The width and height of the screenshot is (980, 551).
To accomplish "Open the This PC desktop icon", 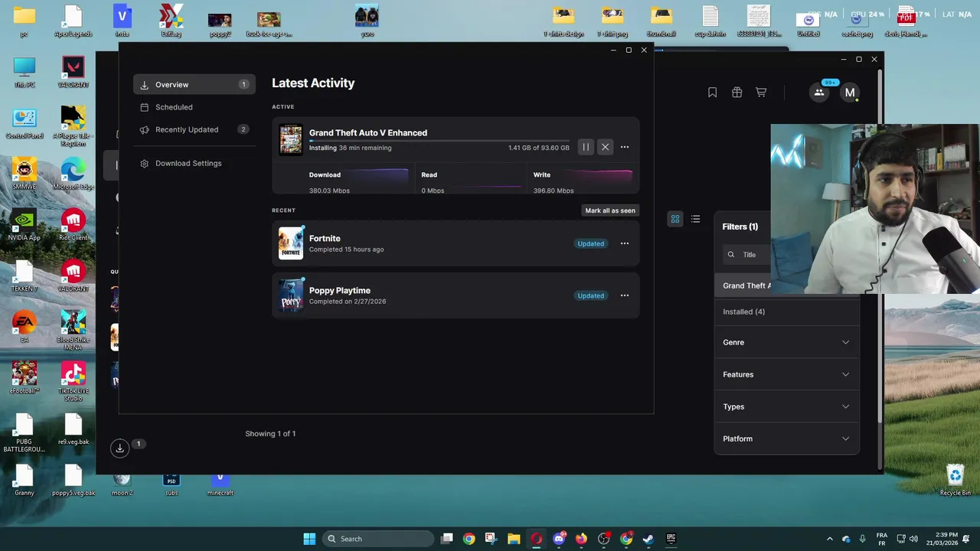I will 24,72.
